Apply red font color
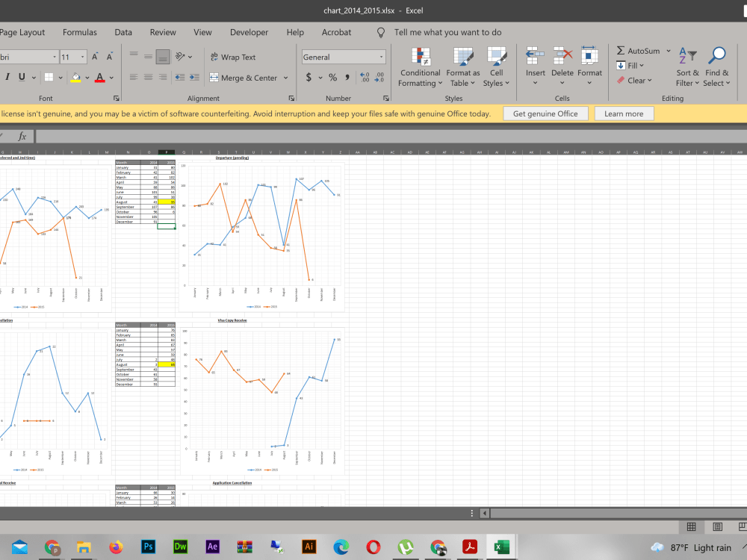This screenshot has width=747, height=560. click(x=99, y=77)
